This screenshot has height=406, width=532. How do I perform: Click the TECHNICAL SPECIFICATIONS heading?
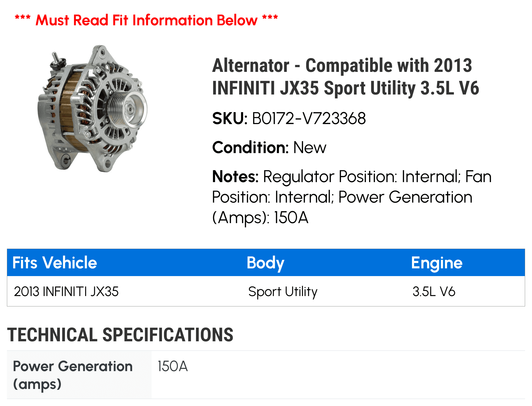click(x=120, y=335)
